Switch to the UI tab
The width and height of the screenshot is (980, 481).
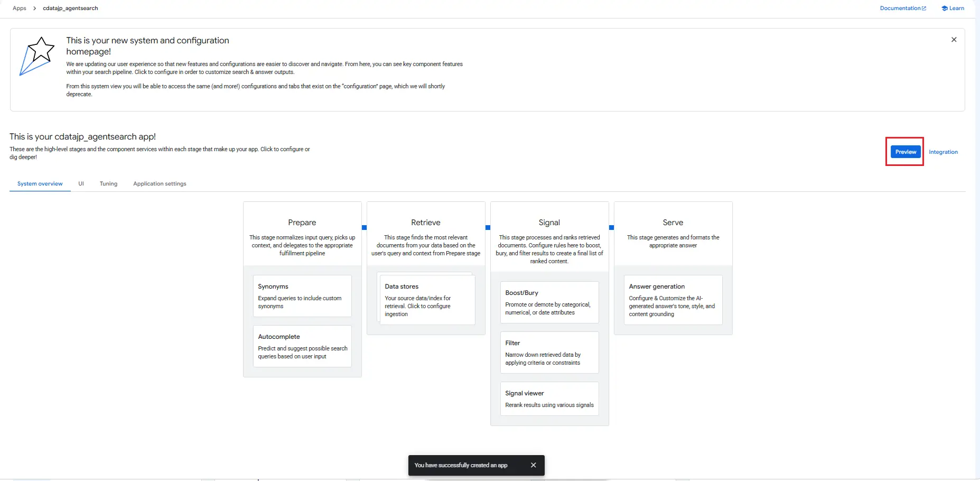[81, 184]
